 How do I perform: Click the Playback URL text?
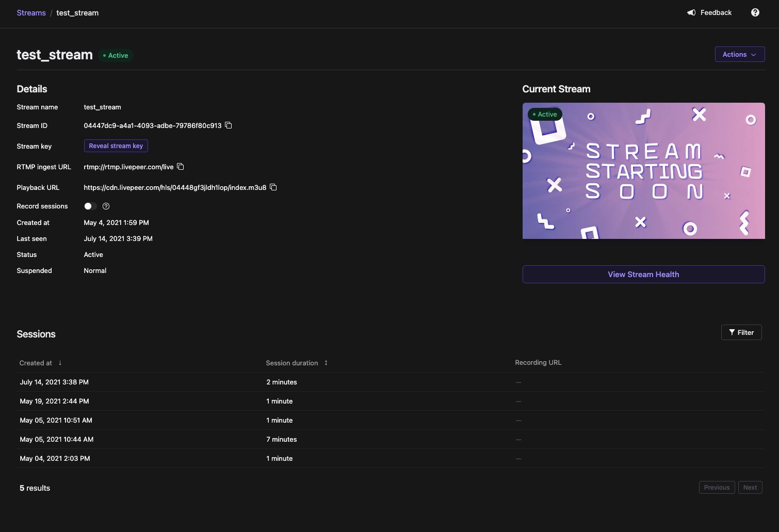(x=175, y=187)
